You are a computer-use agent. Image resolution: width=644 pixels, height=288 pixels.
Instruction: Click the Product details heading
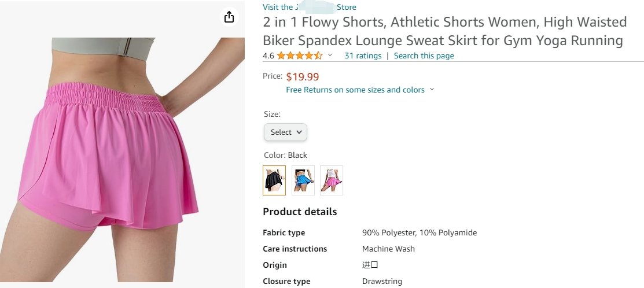click(300, 212)
